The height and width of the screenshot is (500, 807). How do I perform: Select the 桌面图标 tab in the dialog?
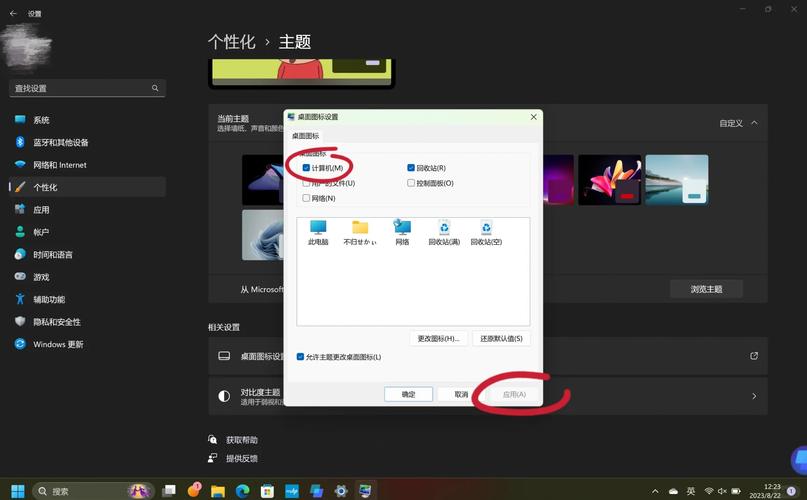(305, 136)
